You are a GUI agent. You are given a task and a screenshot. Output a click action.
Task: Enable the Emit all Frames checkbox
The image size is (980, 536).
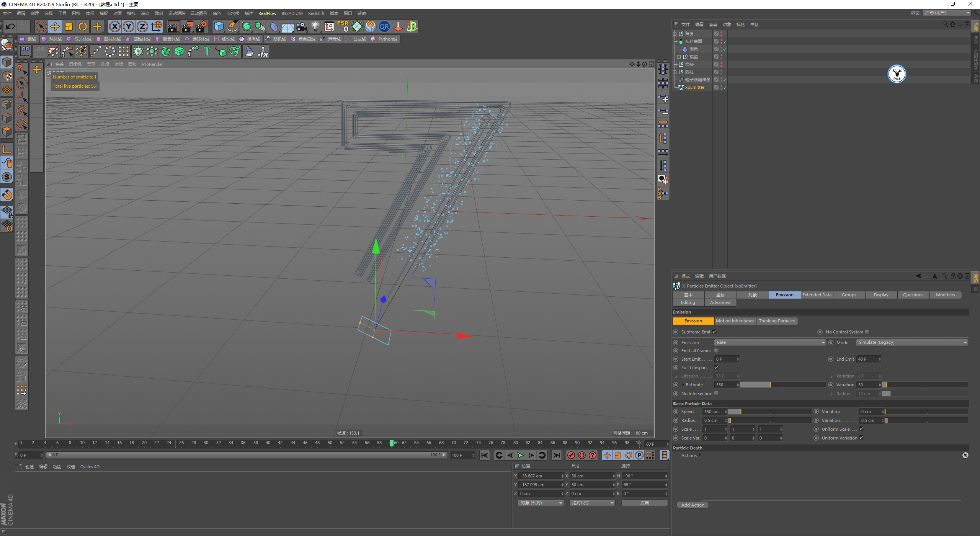[x=717, y=351]
